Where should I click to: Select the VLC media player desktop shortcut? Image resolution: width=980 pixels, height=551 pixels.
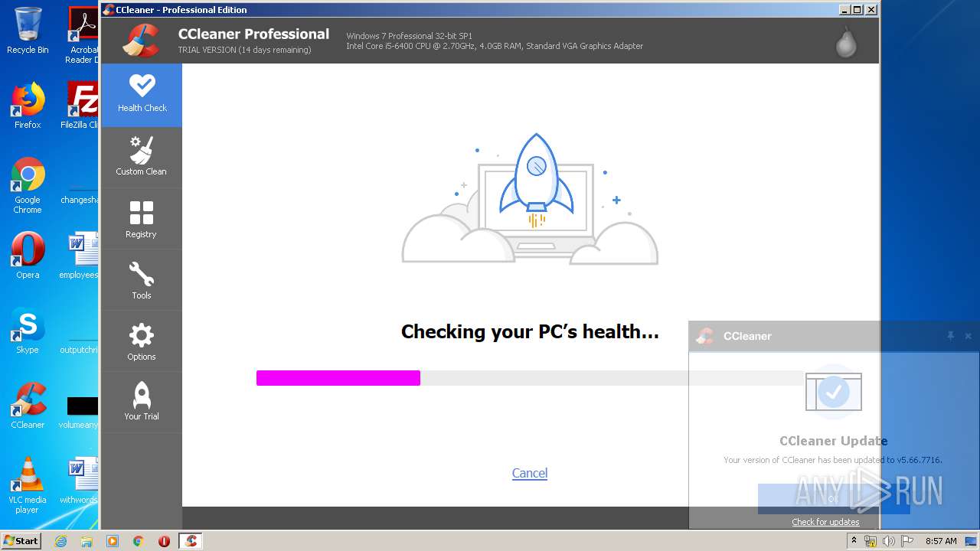coord(28,486)
